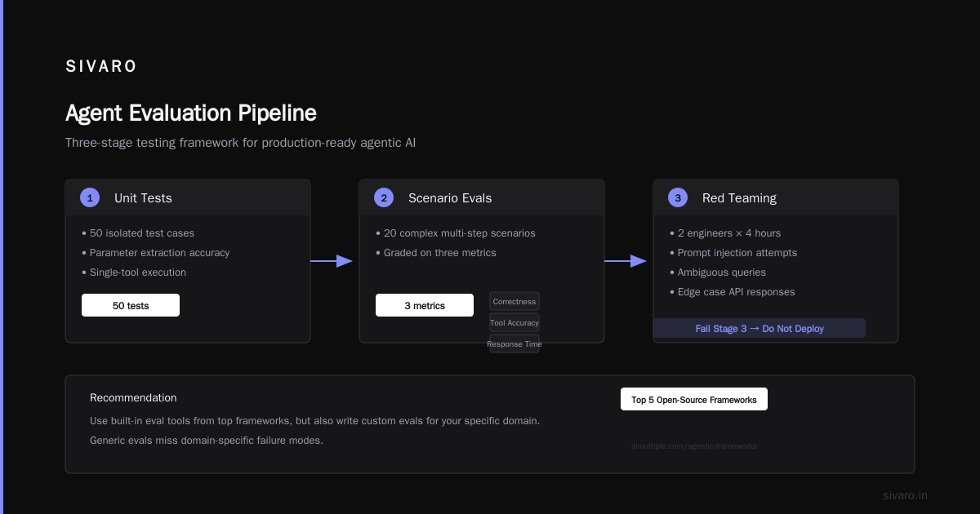Click the Red Teaming card header

(x=776, y=197)
